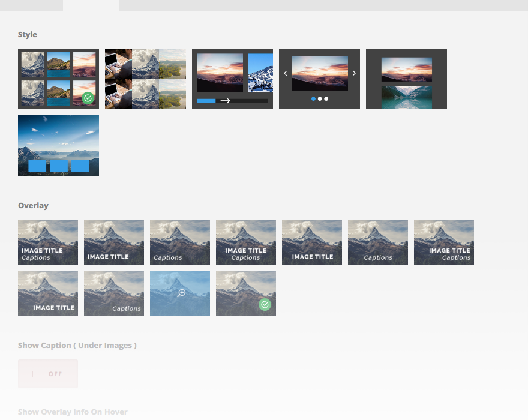Select the scrolling carousel style with arrow bar
The width and height of the screenshot is (528, 420).
click(x=232, y=79)
